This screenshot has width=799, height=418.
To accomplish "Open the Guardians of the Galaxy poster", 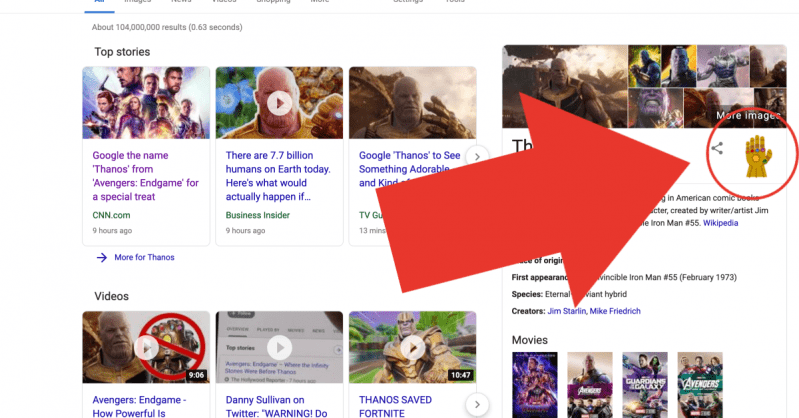I will pos(645,385).
